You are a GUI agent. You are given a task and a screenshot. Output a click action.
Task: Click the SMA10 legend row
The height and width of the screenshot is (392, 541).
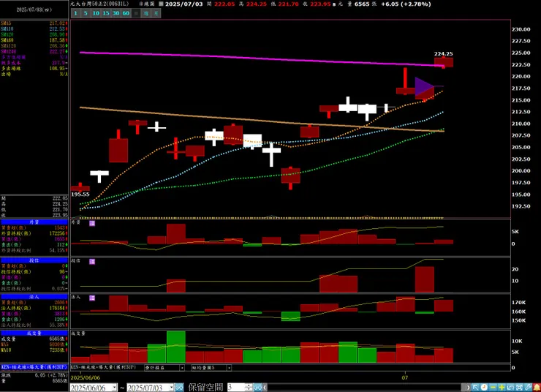[x=34, y=29]
